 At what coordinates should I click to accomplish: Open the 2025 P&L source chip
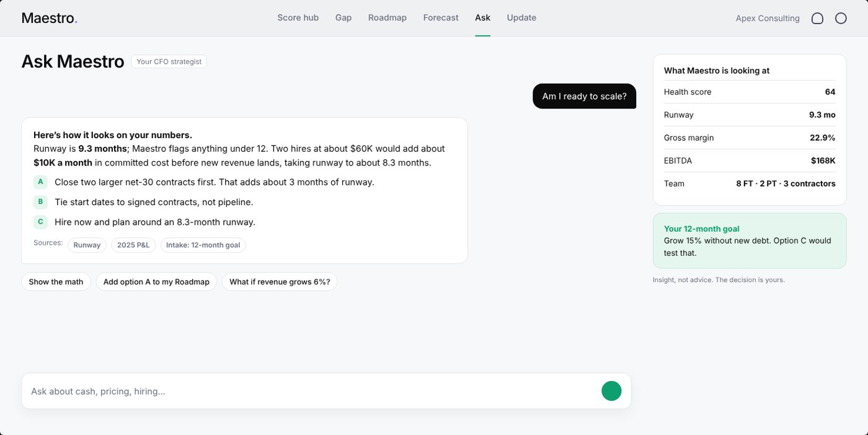click(x=133, y=245)
